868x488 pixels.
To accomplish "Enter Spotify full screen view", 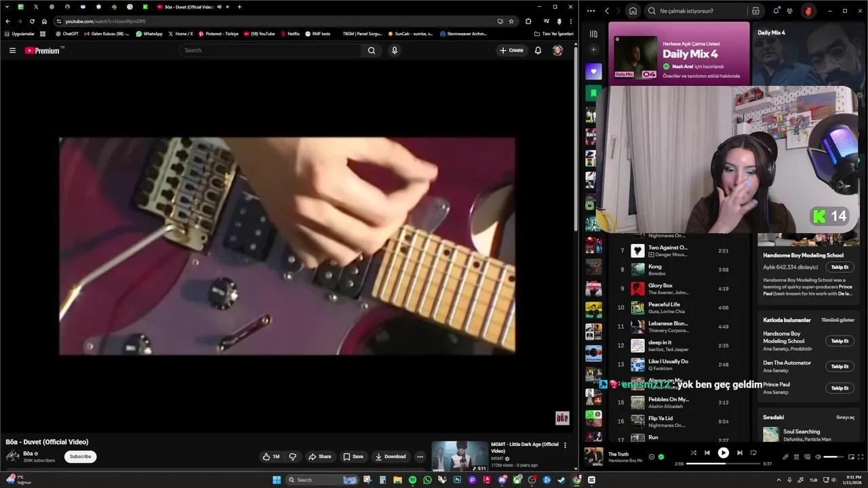I will coord(861,457).
